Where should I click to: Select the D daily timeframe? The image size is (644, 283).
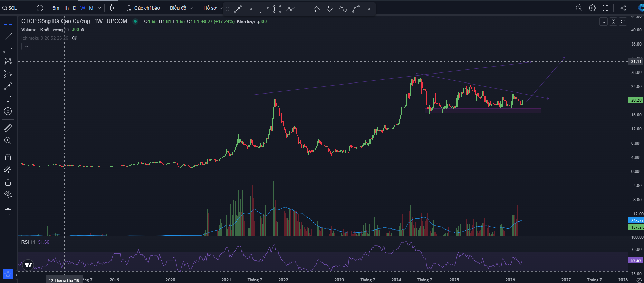[75, 8]
